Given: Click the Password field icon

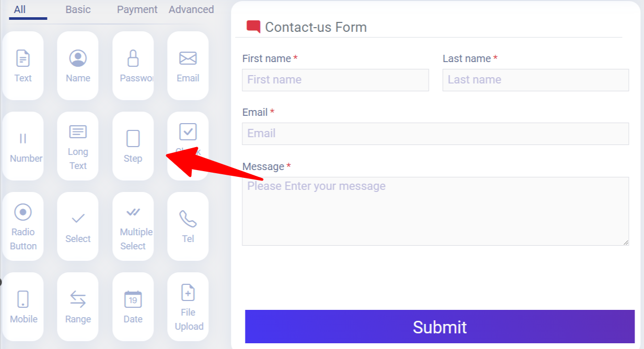Looking at the screenshot, I should [133, 65].
